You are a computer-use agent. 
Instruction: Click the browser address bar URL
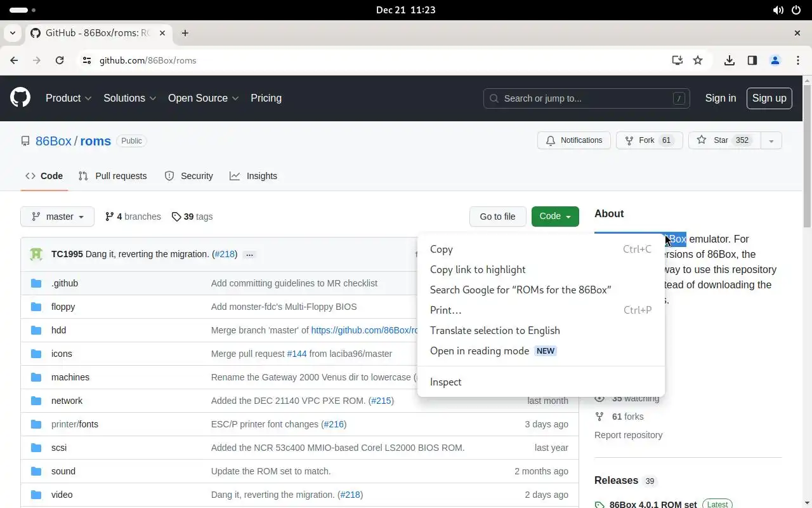(148, 60)
